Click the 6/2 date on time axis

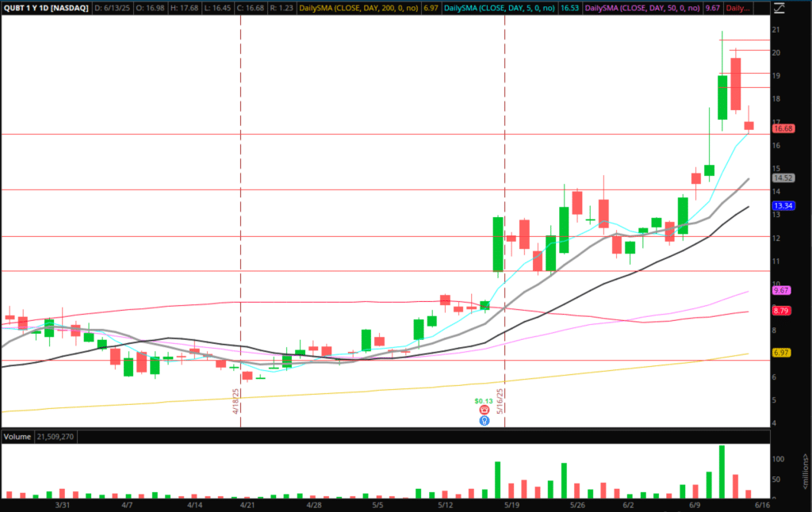628,506
